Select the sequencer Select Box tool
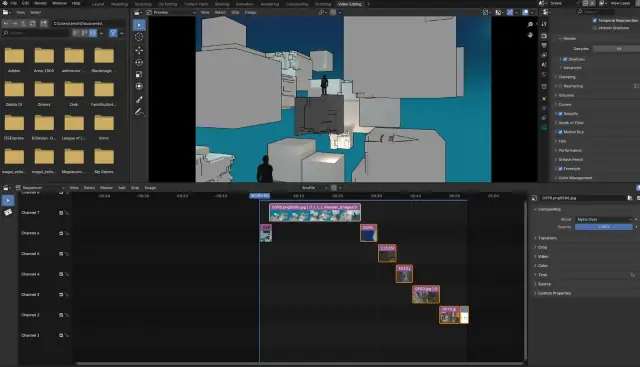The image size is (640, 367). point(8,200)
